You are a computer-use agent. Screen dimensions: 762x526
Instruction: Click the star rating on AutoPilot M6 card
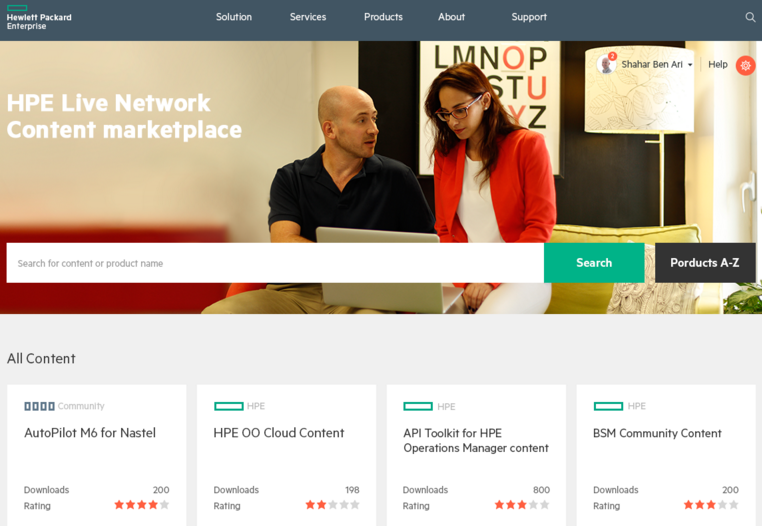click(141, 505)
